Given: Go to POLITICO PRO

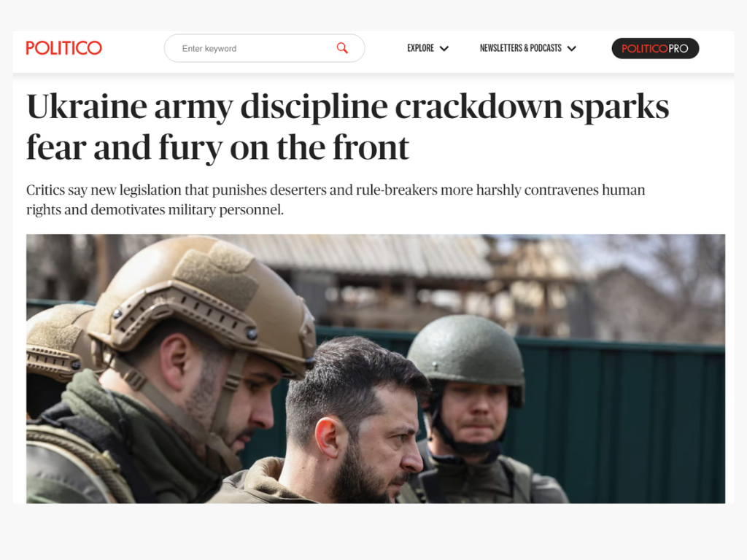Looking at the screenshot, I should click(x=655, y=49).
